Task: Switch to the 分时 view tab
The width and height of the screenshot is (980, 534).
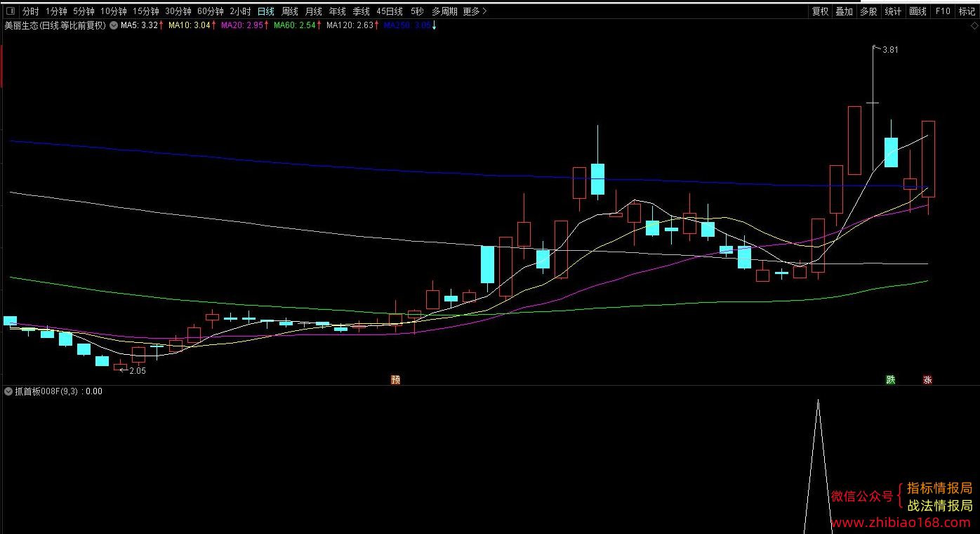Action: [x=30, y=11]
